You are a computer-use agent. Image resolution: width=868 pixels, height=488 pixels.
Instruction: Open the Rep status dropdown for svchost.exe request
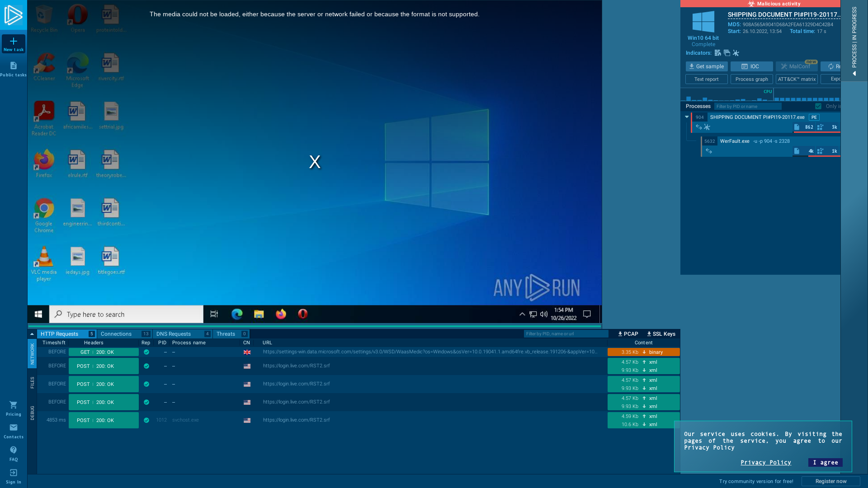(146, 420)
